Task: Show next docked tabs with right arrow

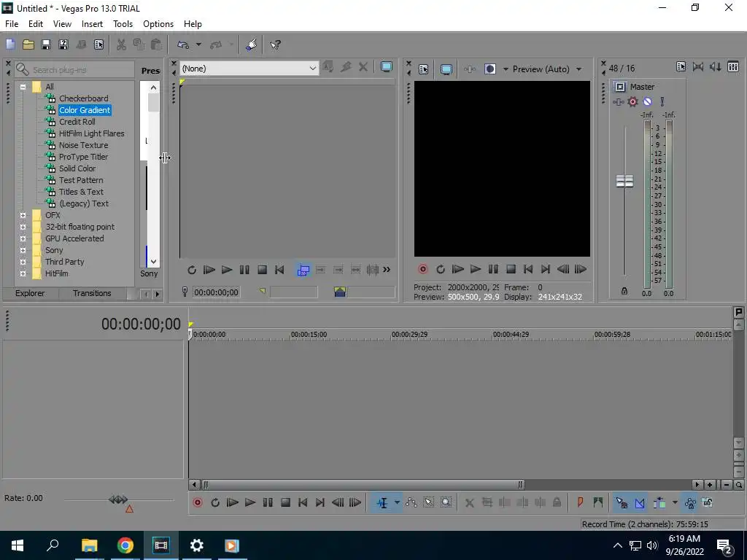Action: pos(158,295)
